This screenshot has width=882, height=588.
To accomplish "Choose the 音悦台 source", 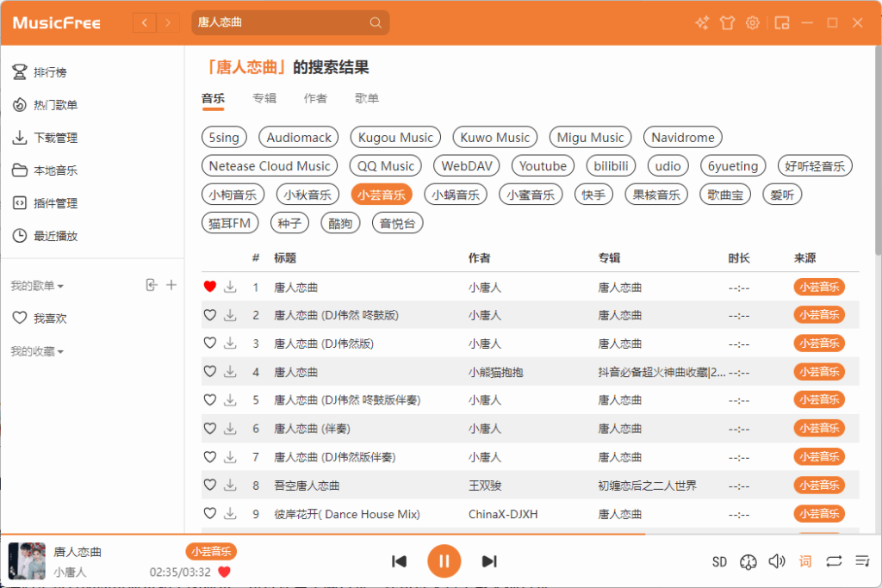I will (398, 223).
